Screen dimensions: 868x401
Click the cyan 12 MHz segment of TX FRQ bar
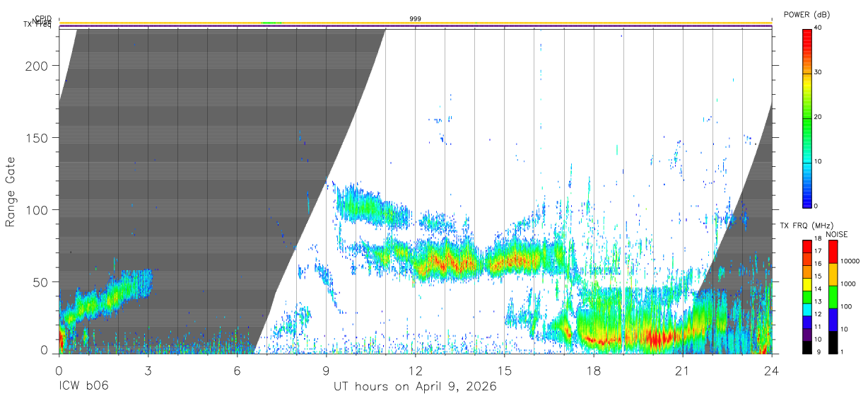coord(807,310)
